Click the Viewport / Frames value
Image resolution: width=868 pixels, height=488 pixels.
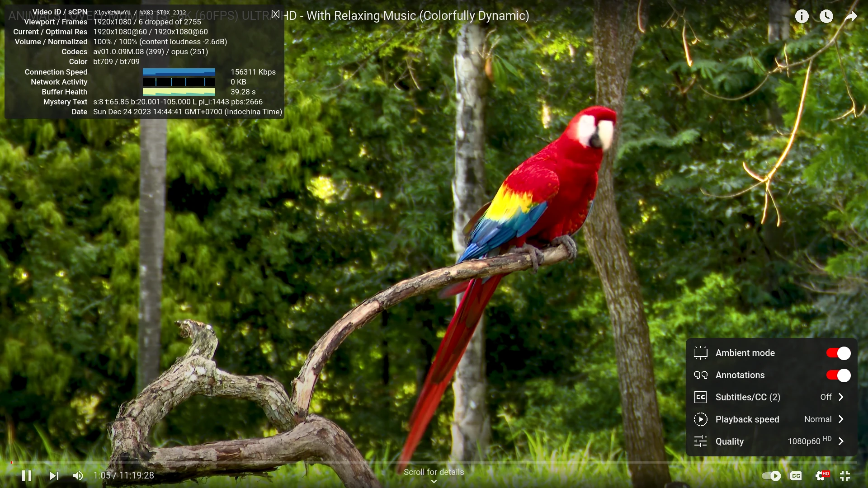pyautogui.click(x=147, y=22)
